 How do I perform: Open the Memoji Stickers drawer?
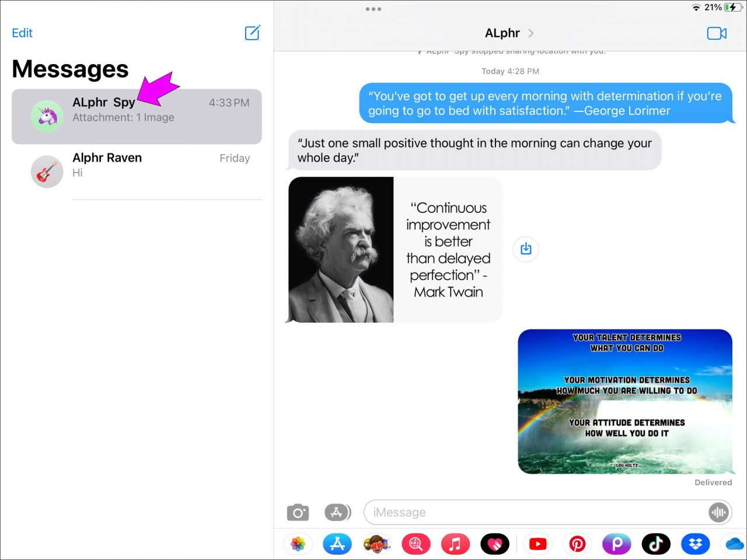tap(376, 544)
